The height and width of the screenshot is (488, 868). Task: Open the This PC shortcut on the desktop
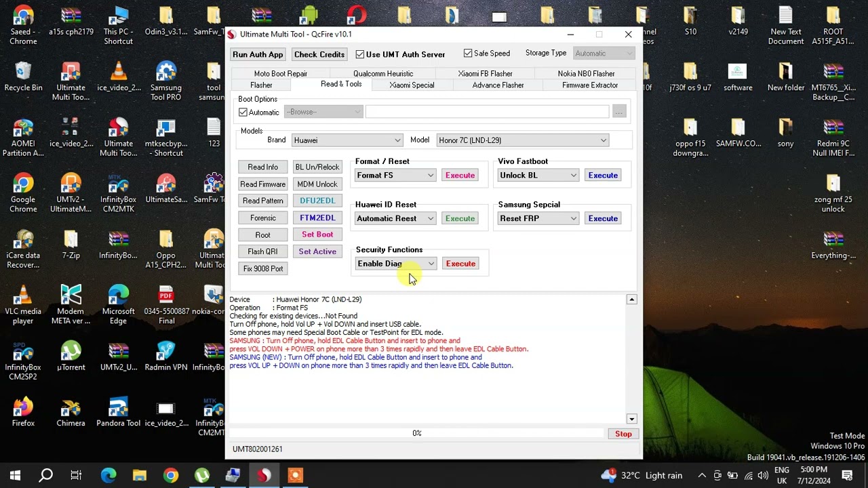[x=118, y=26]
